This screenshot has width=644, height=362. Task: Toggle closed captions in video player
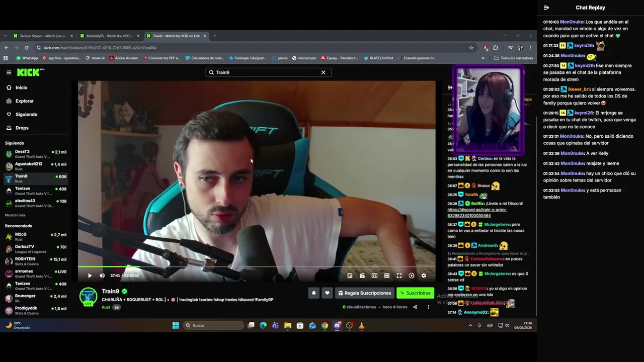pos(374,276)
